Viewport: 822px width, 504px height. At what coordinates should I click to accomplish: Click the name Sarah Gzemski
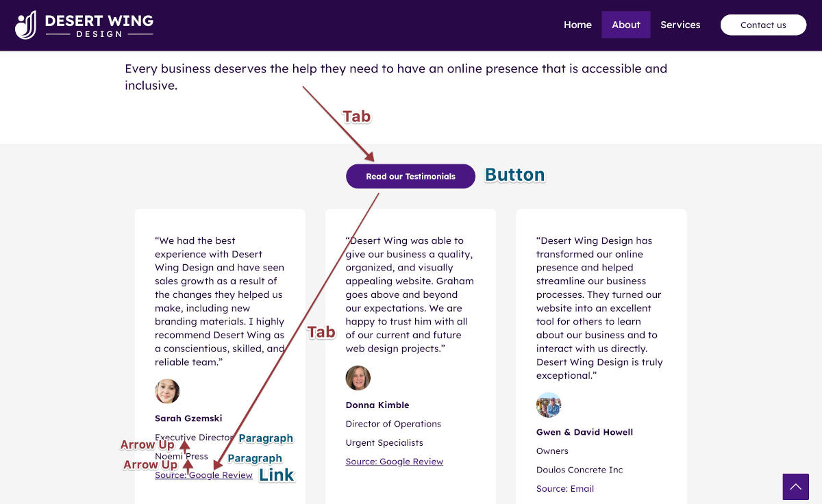188,418
